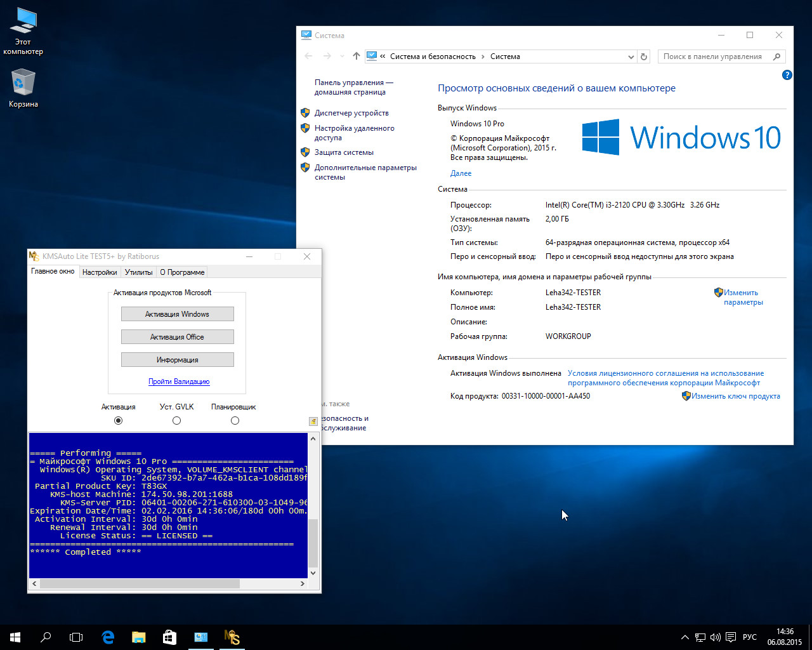Image resolution: width=812 pixels, height=650 pixels.
Task: Open Action Center notifications icon
Action: pos(731,637)
